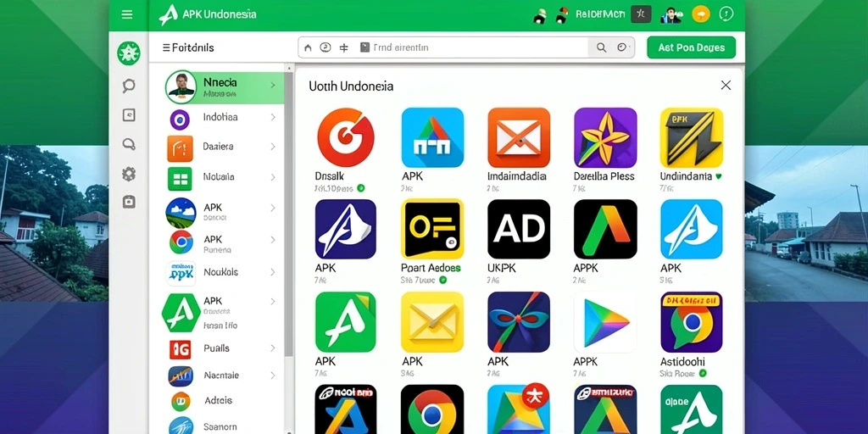
Task: Expand the Indohiaa list item chevron
Action: pyautogui.click(x=273, y=117)
